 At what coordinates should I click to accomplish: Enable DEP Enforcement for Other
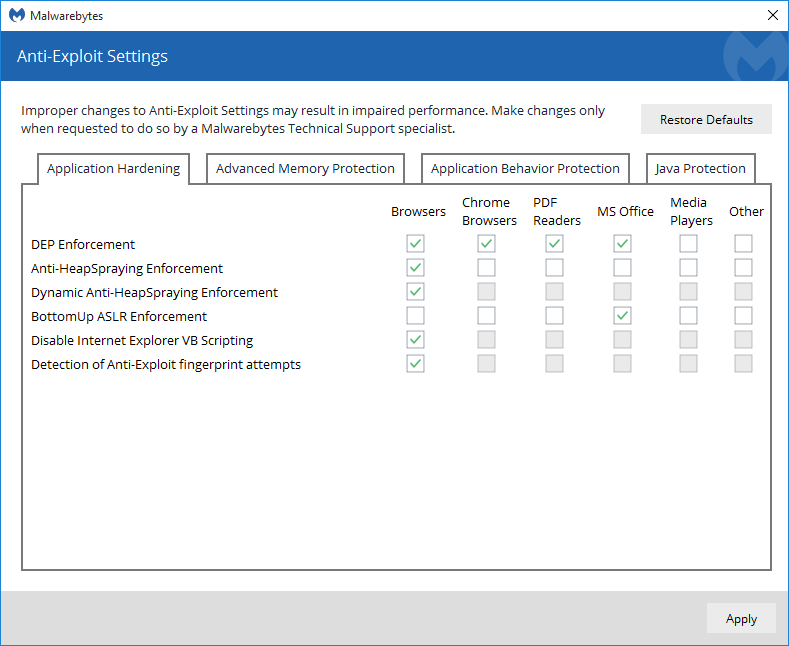[x=743, y=244]
